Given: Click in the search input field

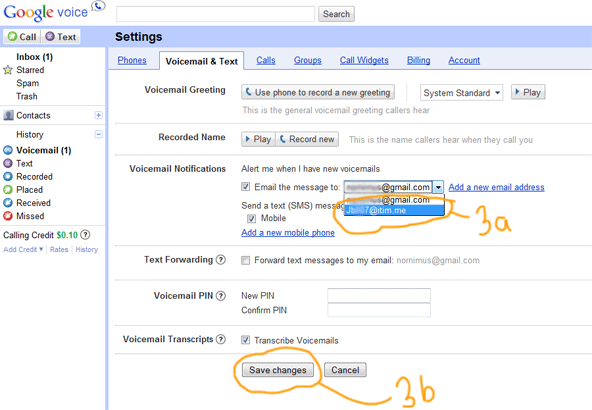Looking at the screenshot, I should (216, 14).
